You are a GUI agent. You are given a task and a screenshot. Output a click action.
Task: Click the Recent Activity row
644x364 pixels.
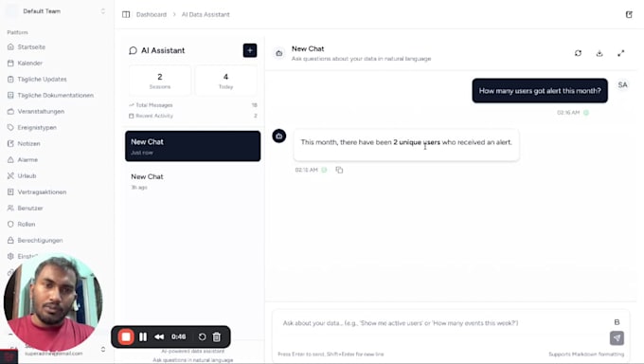click(x=192, y=116)
